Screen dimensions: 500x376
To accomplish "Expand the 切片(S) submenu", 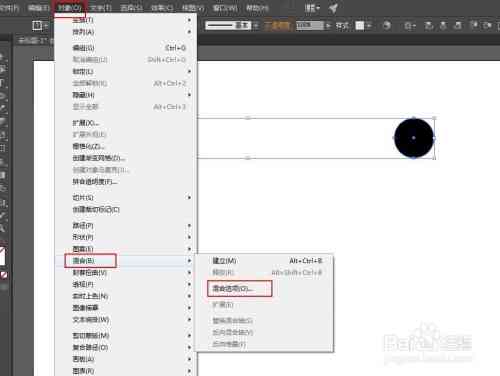I will (126, 198).
